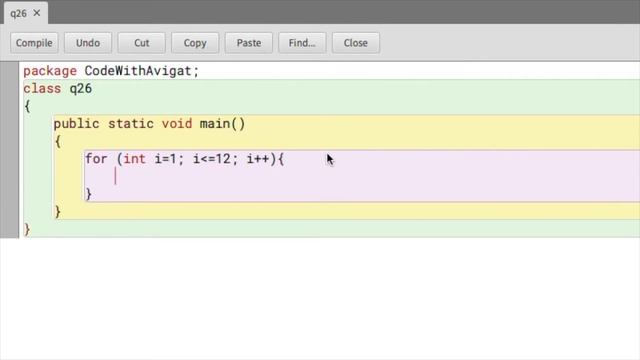Click the 'package CodeWithAvigat;' line
Viewport: 640px width, 360px height.
click(111, 71)
